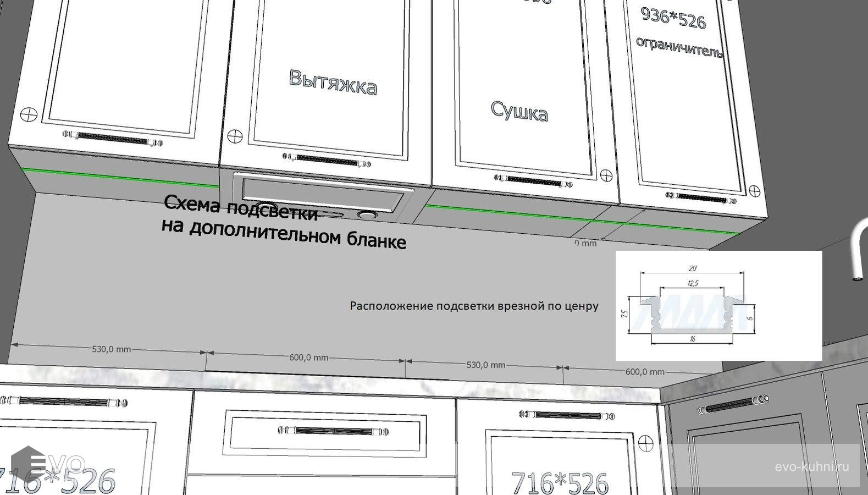
Task: Open the evo-kuhni.ru website link
Action: pyautogui.click(x=811, y=467)
